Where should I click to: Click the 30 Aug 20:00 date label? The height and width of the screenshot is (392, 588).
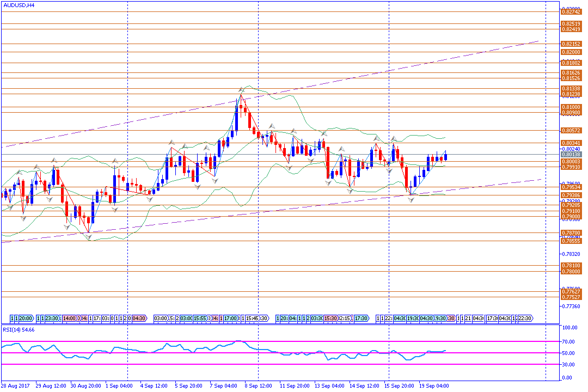pyautogui.click(x=85, y=385)
